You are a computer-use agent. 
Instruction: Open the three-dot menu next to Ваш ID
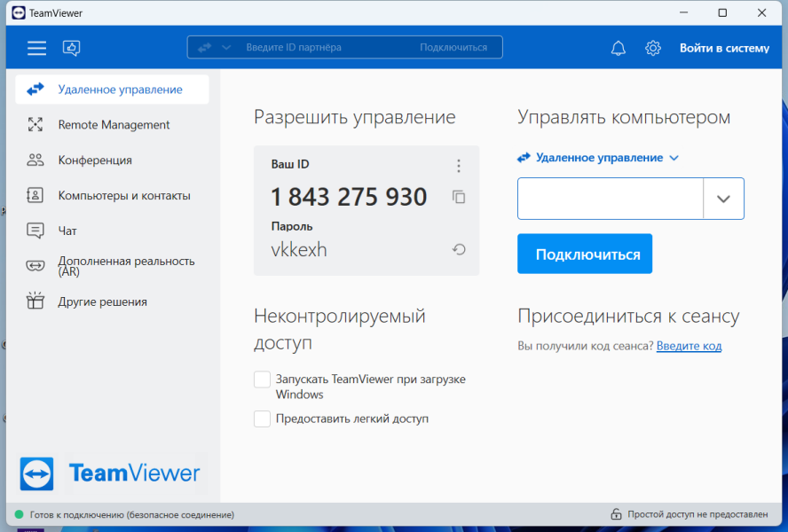click(x=458, y=166)
